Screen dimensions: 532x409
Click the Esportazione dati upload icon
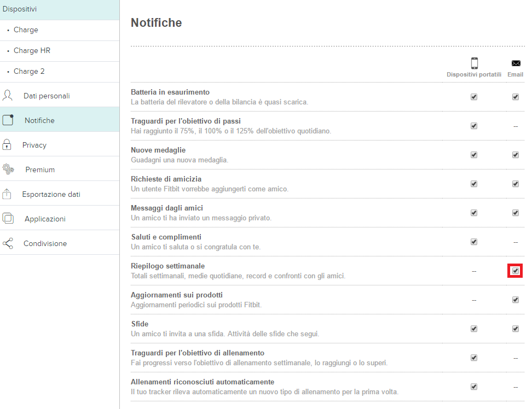pos(7,194)
